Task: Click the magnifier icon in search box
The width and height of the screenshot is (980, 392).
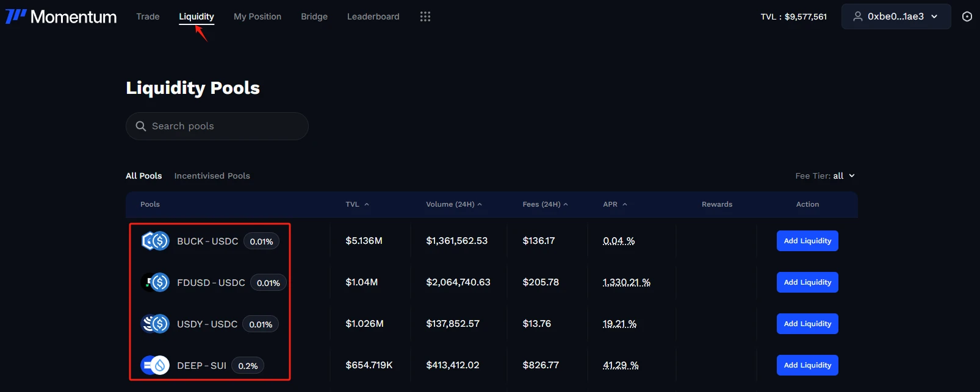Action: click(x=141, y=126)
